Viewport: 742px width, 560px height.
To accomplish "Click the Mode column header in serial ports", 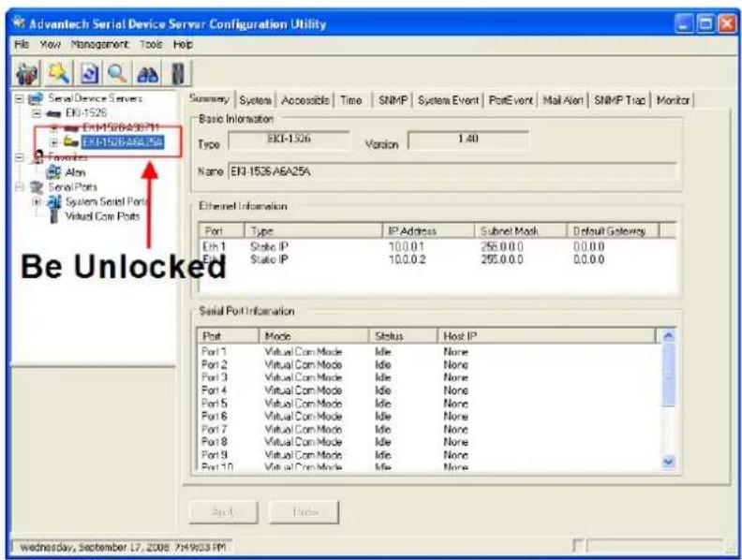I will [x=314, y=336].
